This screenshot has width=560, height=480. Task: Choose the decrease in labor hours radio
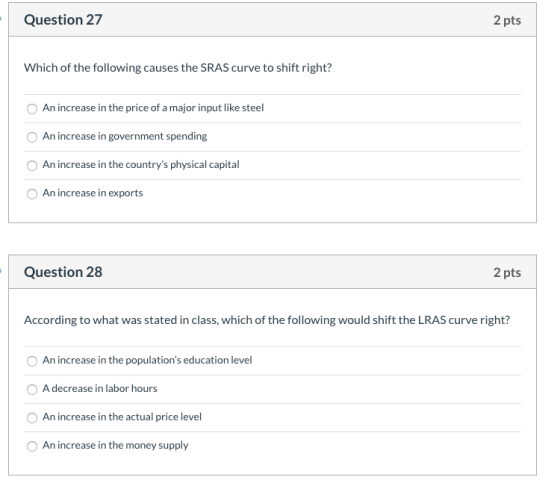(32, 389)
